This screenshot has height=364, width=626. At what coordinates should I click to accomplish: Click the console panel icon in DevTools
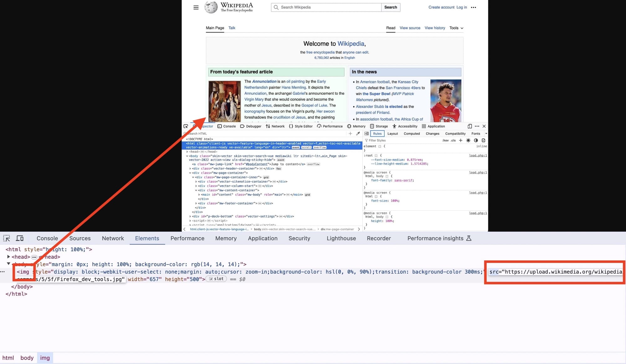[x=47, y=238]
